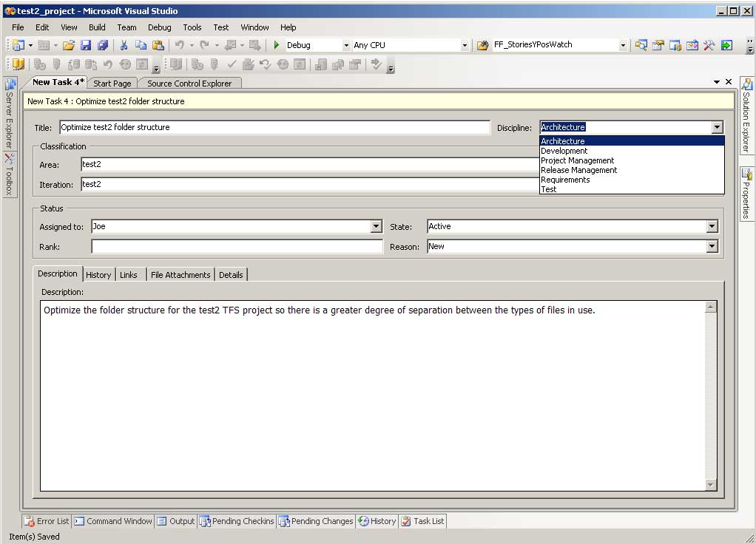Open the File menu
Screen dimensions: 756x544
pos(18,27)
